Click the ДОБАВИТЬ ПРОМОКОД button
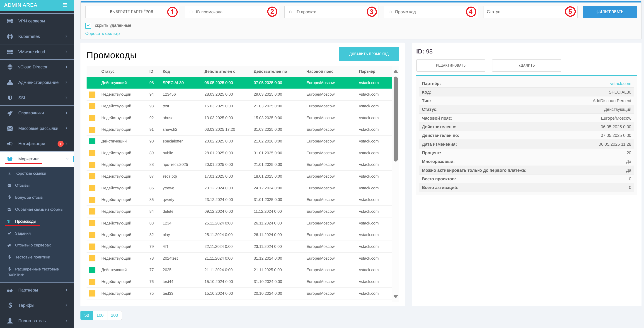The image size is (644, 328). pos(369,54)
